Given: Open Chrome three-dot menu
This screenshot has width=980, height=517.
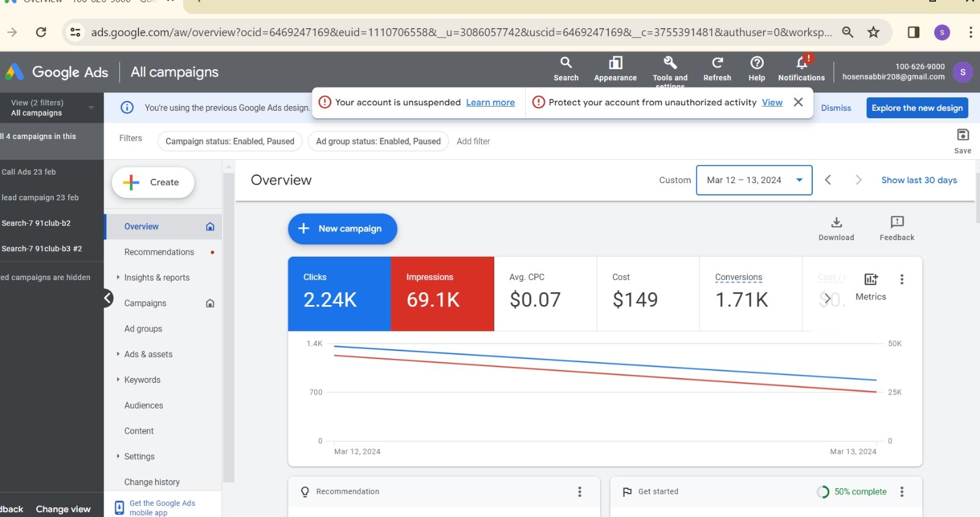Looking at the screenshot, I should click(x=971, y=32).
